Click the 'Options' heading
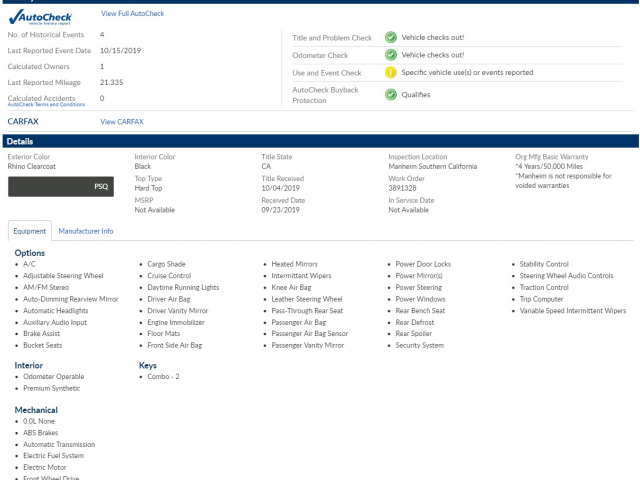 click(30, 253)
